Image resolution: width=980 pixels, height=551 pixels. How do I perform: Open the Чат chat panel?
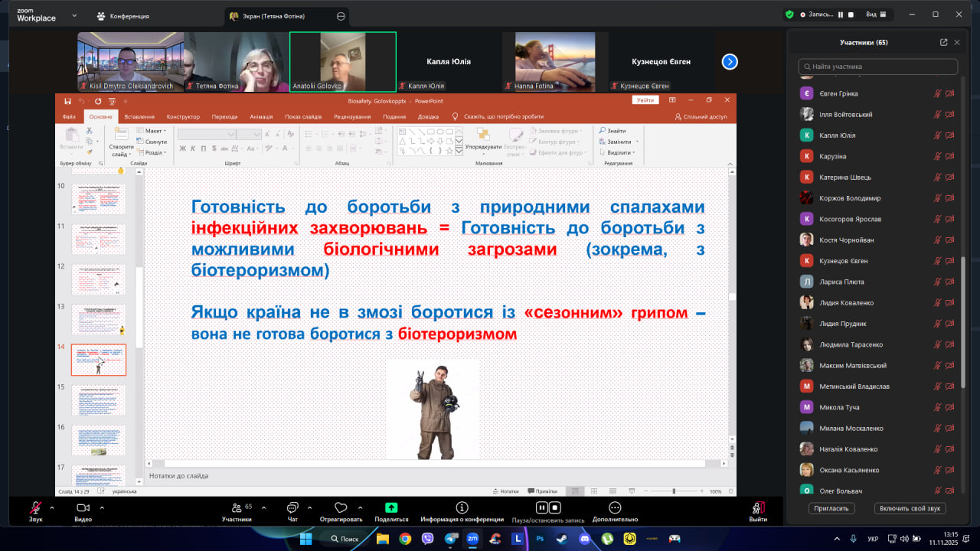pyautogui.click(x=292, y=508)
